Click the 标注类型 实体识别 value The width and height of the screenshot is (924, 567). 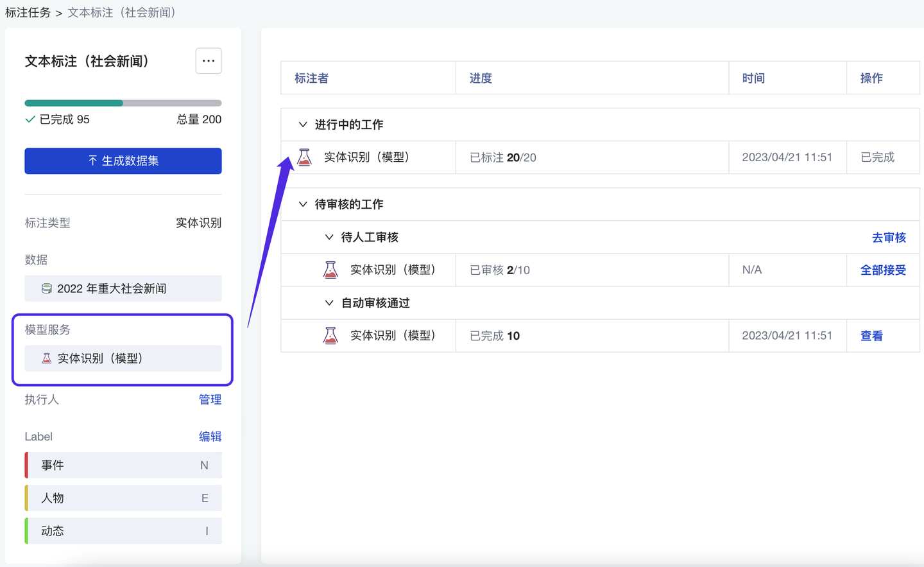tap(199, 223)
